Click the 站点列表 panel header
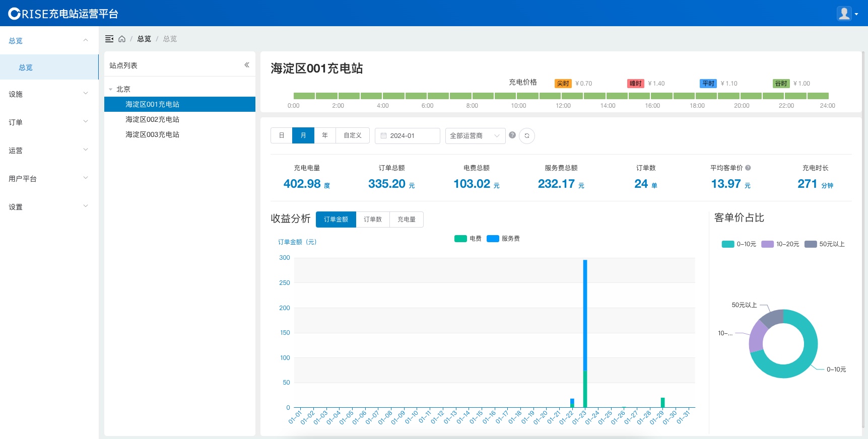Image resolution: width=868 pixels, height=439 pixels. 123,65
